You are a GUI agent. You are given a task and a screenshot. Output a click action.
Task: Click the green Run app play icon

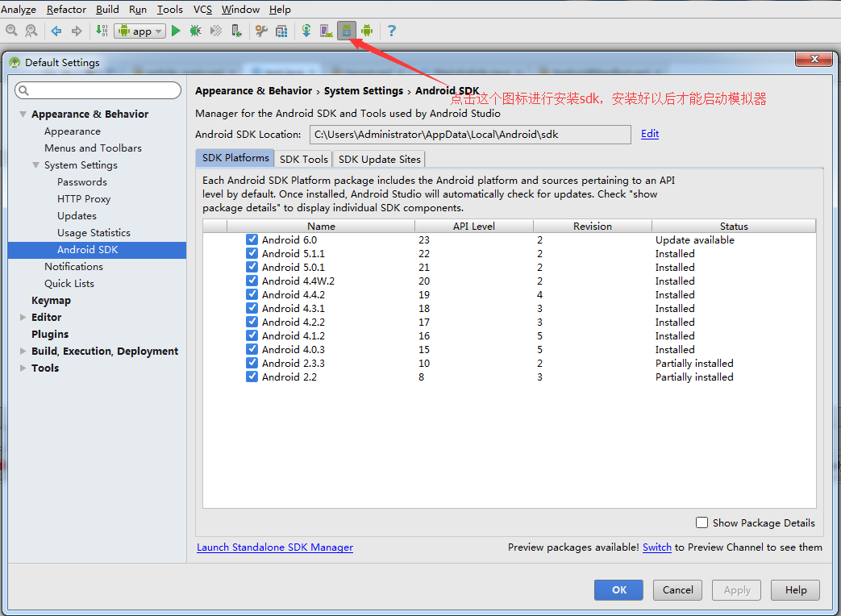[176, 31]
